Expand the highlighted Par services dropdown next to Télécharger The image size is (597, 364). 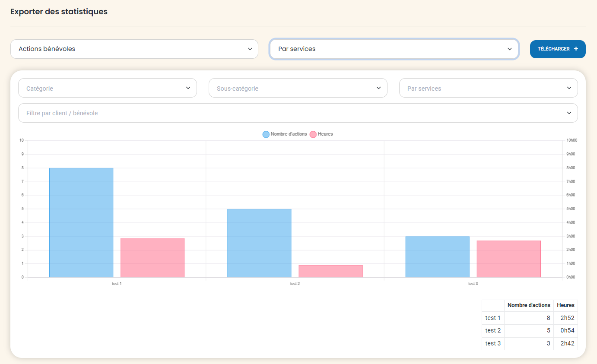tap(394, 49)
